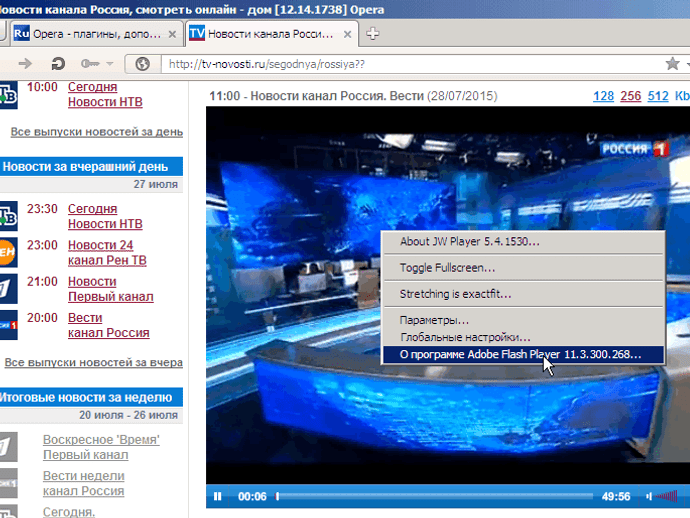Click the video progress seek bar
This screenshot has width=690, height=518.
tap(435, 496)
